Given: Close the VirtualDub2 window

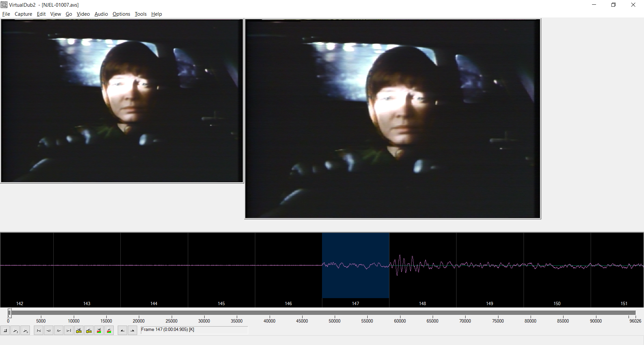Looking at the screenshot, I should pos(633,5).
